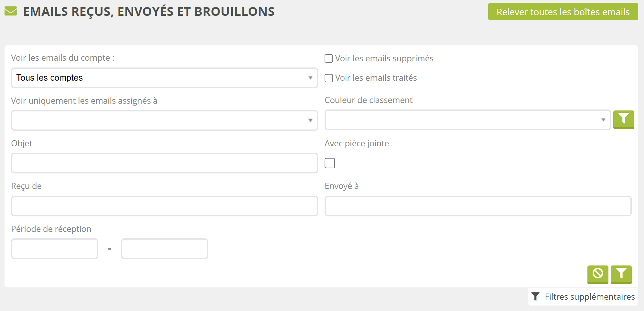This screenshot has height=311, width=644.
Task: Expand the emails assignés à dropdown
Action: pyautogui.click(x=164, y=120)
